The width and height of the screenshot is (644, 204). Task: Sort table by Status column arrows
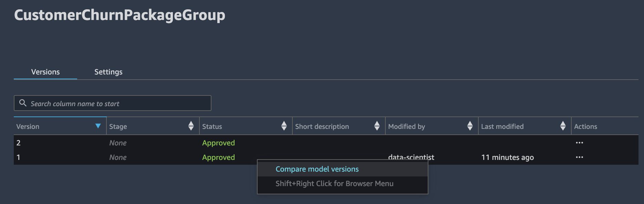click(284, 126)
